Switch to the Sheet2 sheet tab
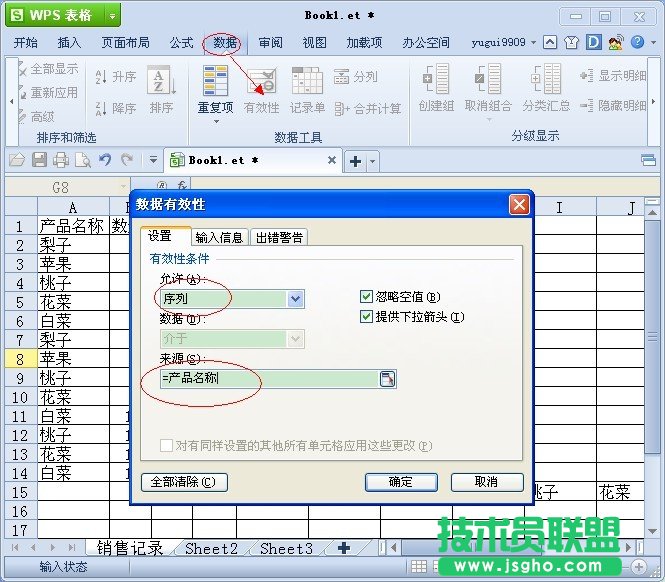Image resolution: width=665 pixels, height=582 pixels. click(x=211, y=548)
